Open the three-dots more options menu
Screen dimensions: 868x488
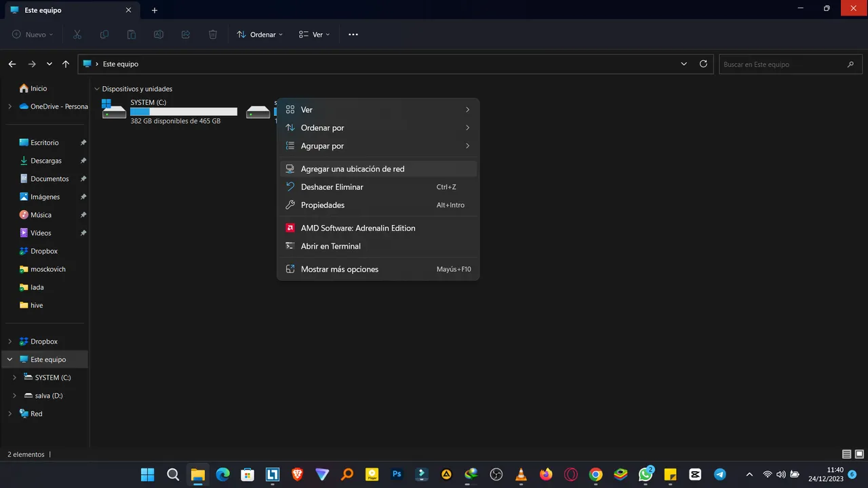(353, 35)
